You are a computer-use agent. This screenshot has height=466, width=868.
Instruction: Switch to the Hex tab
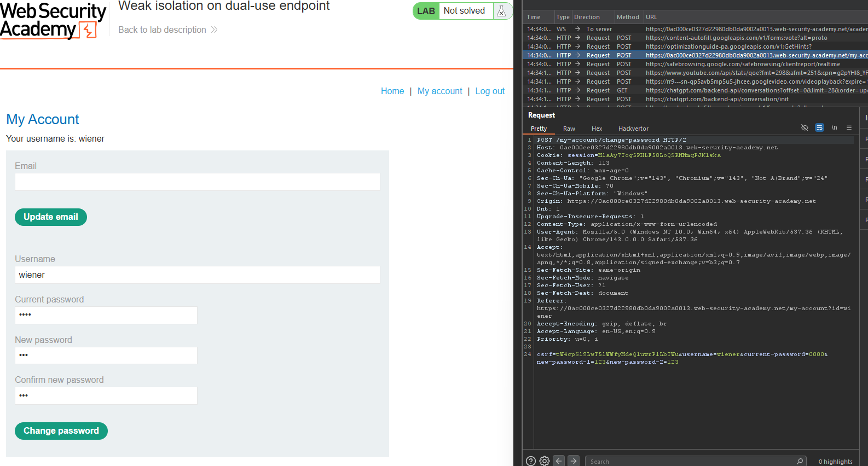pyautogui.click(x=597, y=129)
